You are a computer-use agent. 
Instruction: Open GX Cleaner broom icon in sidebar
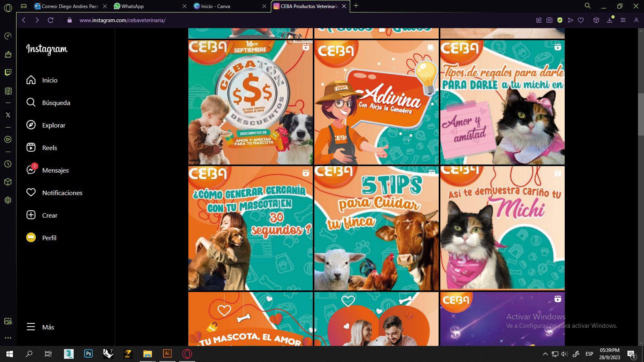tap(8, 54)
